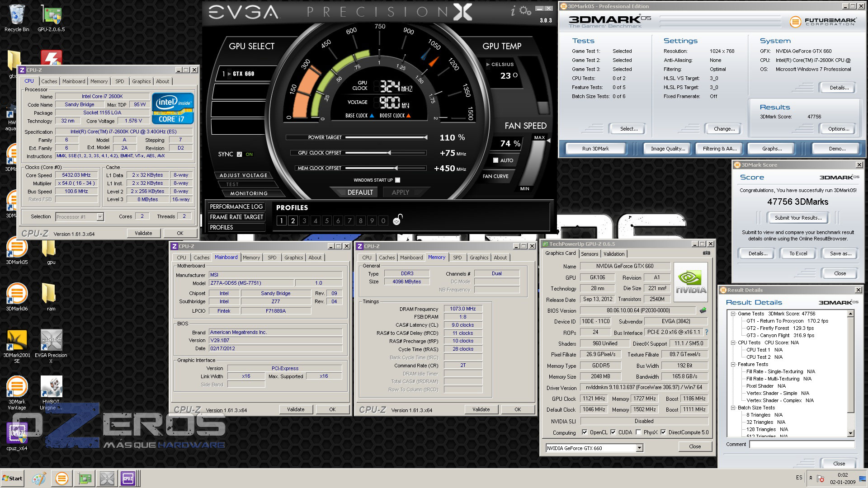Switch to the Caches tab in CPU-Z
868x488 pixels.
tap(49, 81)
